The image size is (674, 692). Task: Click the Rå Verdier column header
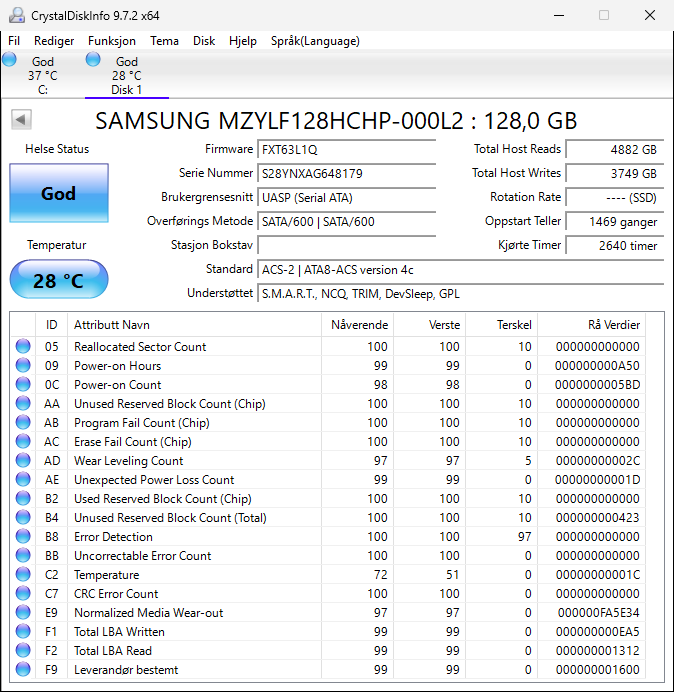591,325
